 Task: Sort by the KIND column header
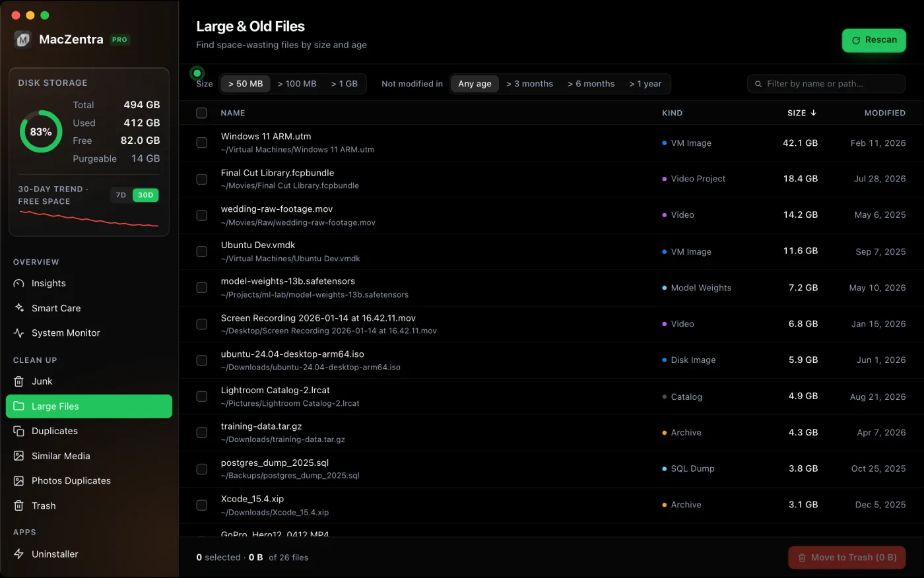click(x=673, y=113)
